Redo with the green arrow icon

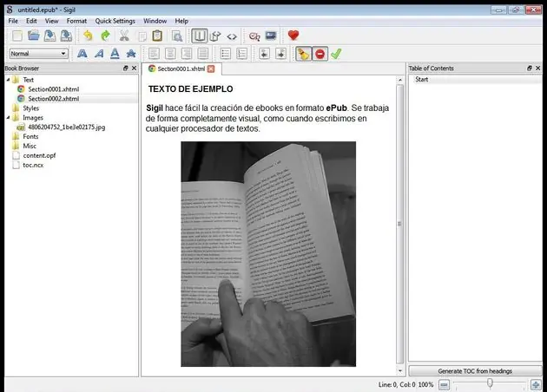point(105,36)
